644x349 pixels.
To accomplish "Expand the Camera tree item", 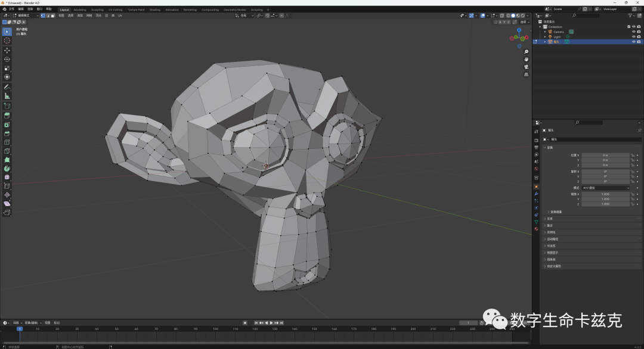I will (545, 32).
